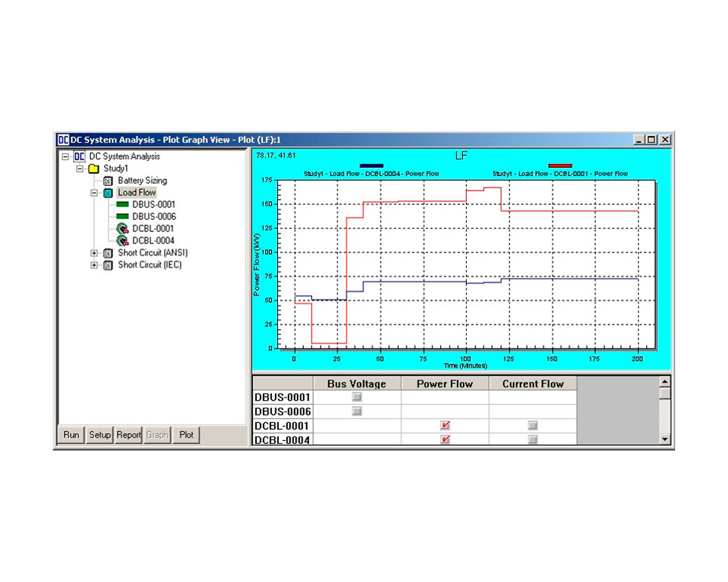
Task: Click the Short Circuit (IEC) node icon
Action: point(108,265)
